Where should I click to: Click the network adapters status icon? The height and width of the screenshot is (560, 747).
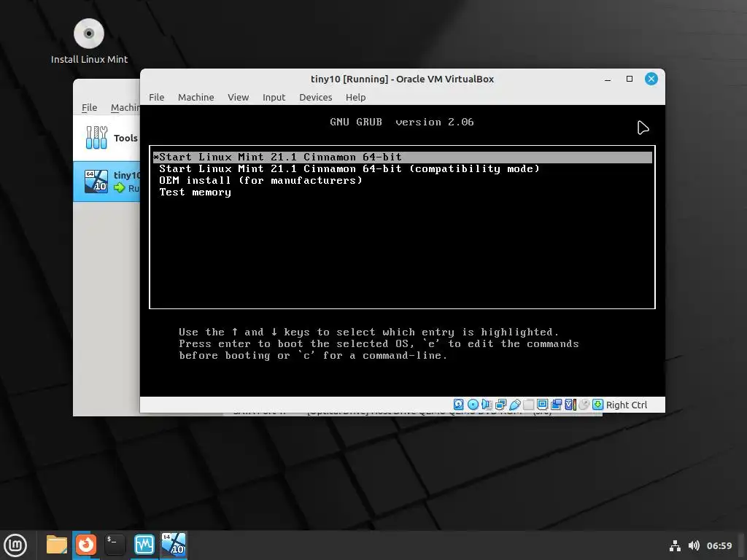tap(500, 405)
